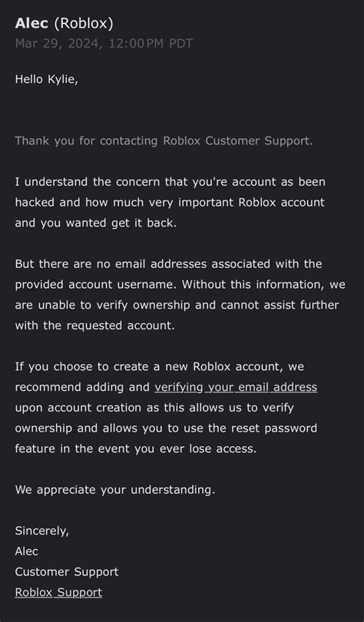Viewport: 364px width, 622px height.
Task: Click the bold sender name Alec in header
Action: [31, 23]
